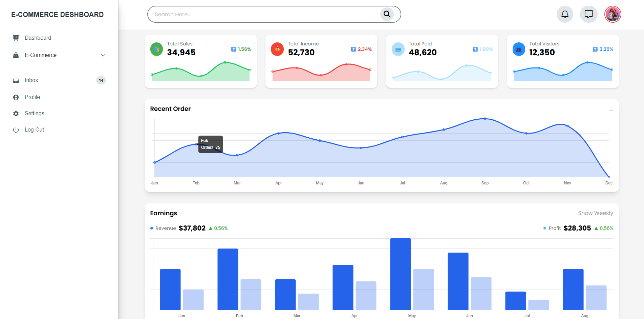Viewport: 644px width, 319px height.
Task: Navigate to Inbox showing 14 messages
Action: (31, 80)
